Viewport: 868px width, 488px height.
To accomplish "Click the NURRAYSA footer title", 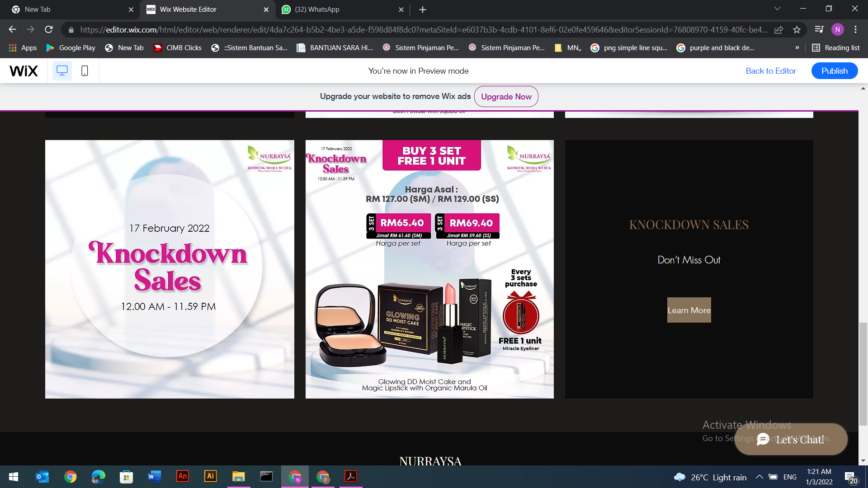I will tap(430, 461).
